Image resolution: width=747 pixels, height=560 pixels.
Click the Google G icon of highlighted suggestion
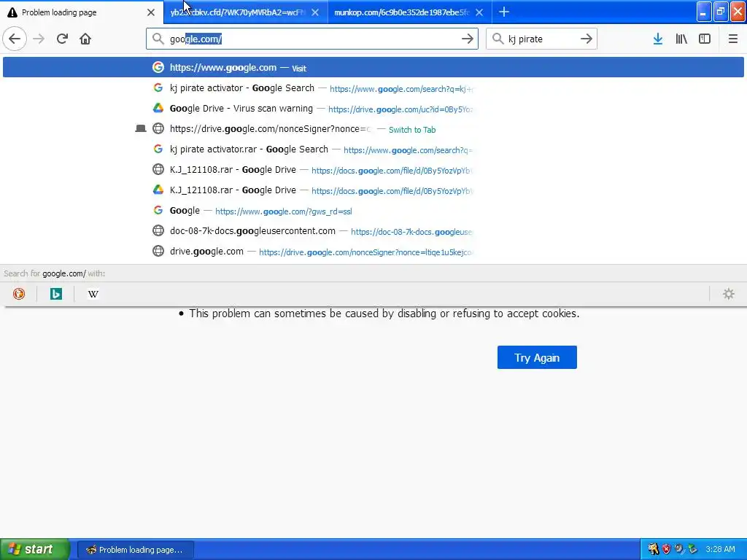158,67
